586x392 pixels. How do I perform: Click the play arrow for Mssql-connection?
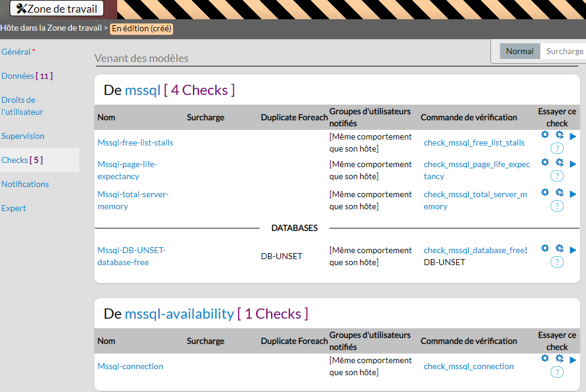pos(573,360)
